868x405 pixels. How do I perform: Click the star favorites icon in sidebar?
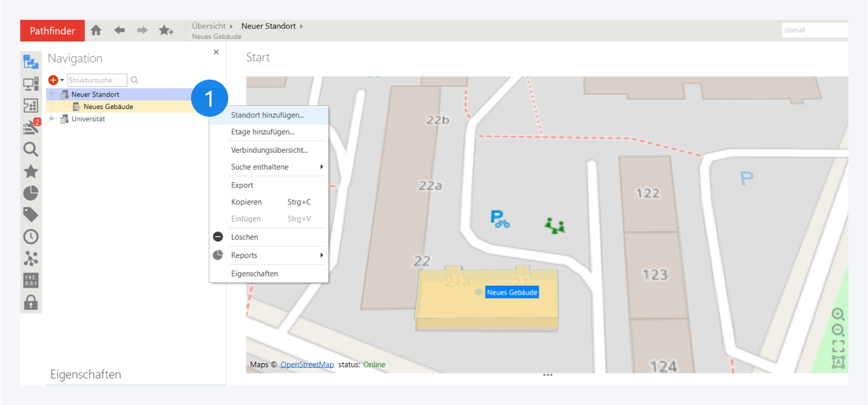tap(31, 172)
